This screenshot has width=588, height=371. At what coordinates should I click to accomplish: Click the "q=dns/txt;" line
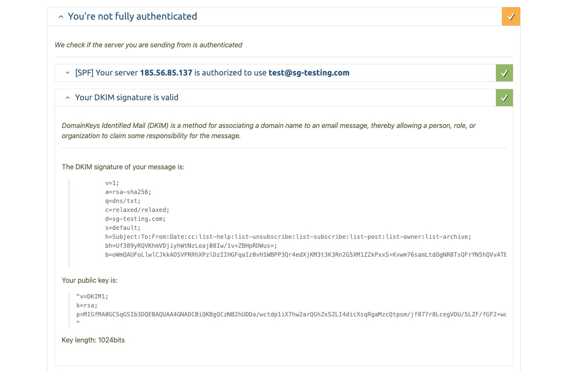pos(123,201)
